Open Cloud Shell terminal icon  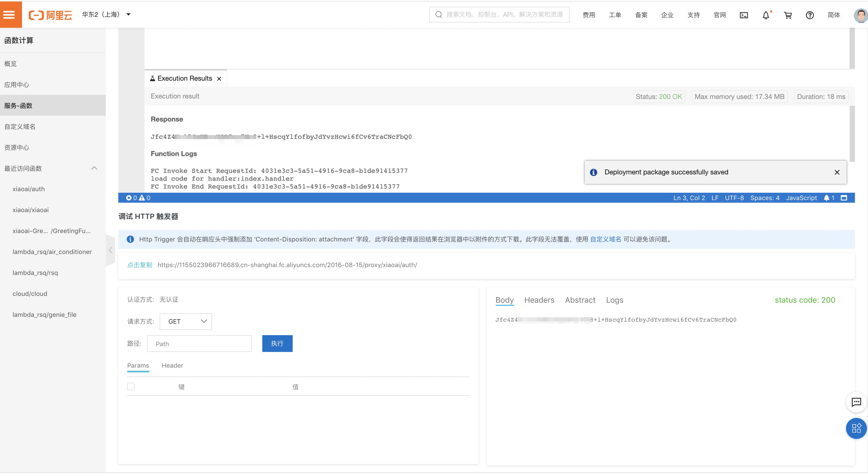(x=744, y=15)
